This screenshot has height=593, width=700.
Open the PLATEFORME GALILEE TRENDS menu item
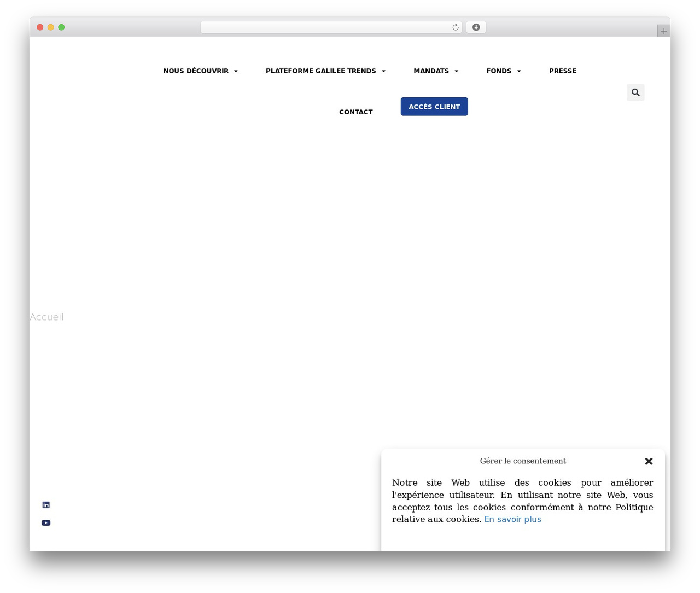pos(321,71)
